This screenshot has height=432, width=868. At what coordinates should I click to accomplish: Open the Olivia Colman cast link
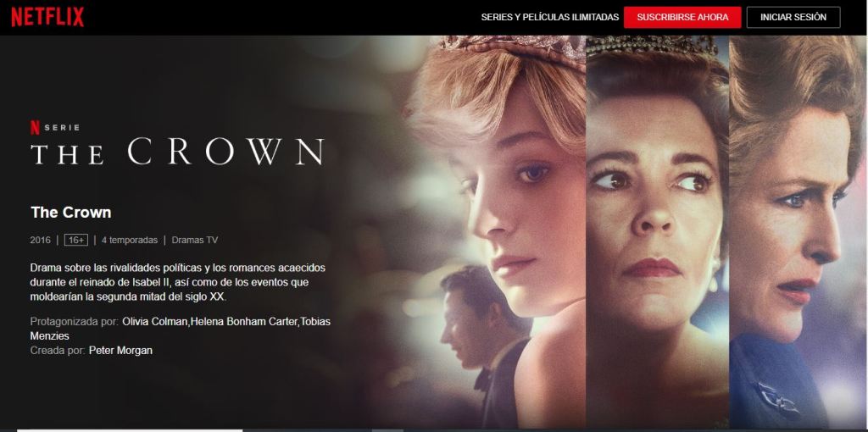pyautogui.click(x=154, y=321)
